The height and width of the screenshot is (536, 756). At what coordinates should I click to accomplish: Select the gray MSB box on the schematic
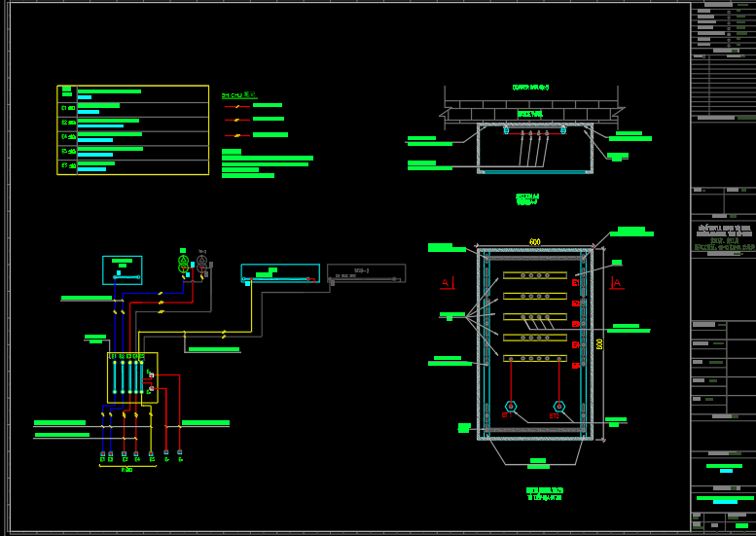366,273
